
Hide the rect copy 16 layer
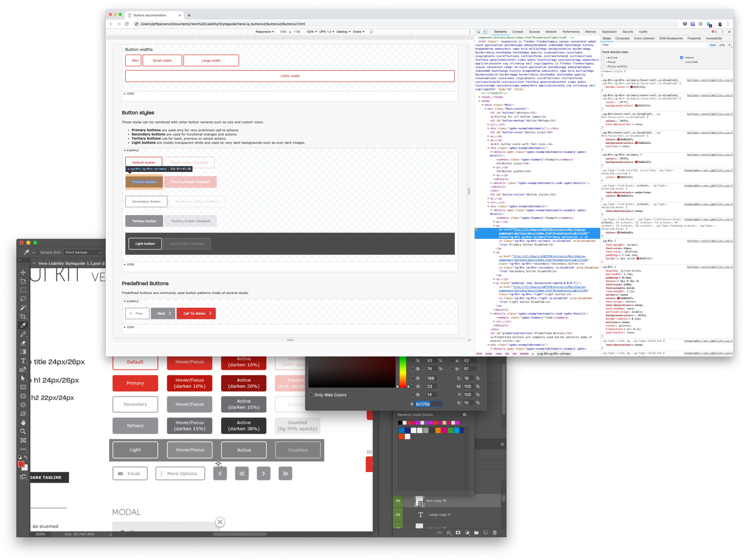(398, 500)
